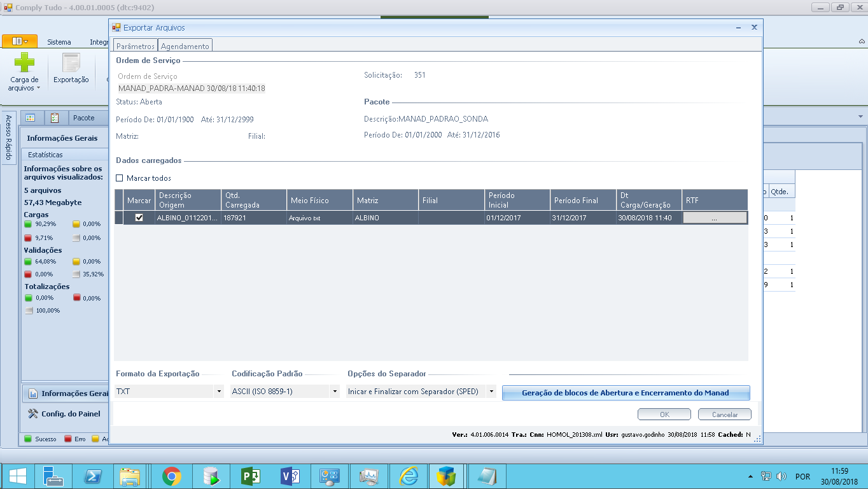868x489 pixels.
Task: Launch Server Manager from the taskbar
Action: [53, 476]
